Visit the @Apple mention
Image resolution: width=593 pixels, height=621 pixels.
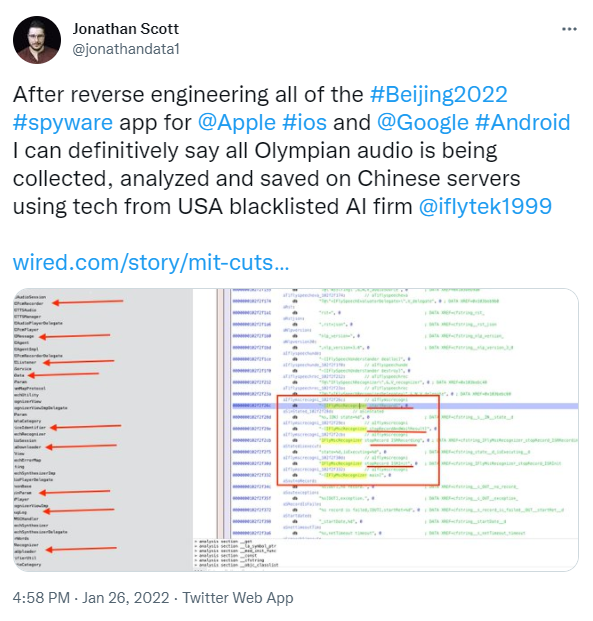coord(236,123)
